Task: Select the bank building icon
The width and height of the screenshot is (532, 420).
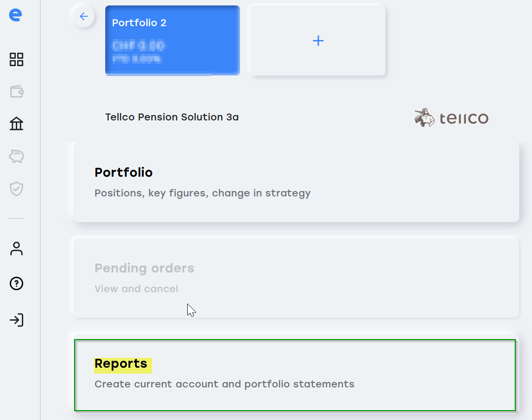Action: (x=16, y=124)
